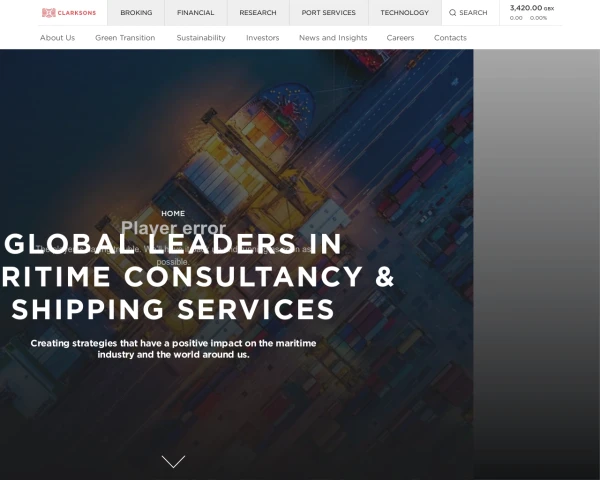Click the 0.00% share change value
This screenshot has width=600, height=480.
pos(538,18)
